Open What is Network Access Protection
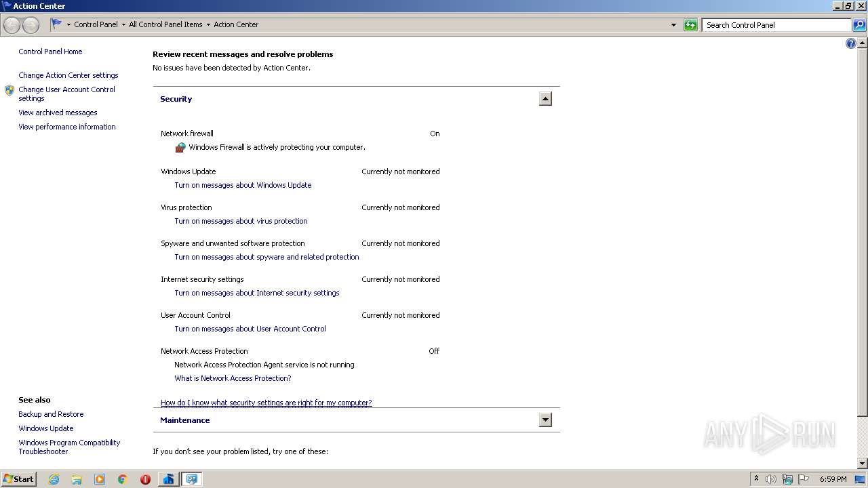This screenshot has width=868, height=488. tap(233, 378)
